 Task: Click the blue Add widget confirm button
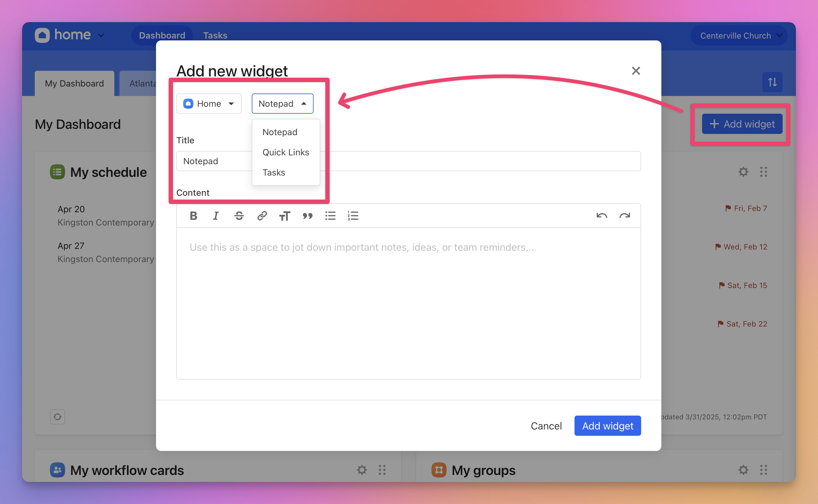click(x=607, y=426)
